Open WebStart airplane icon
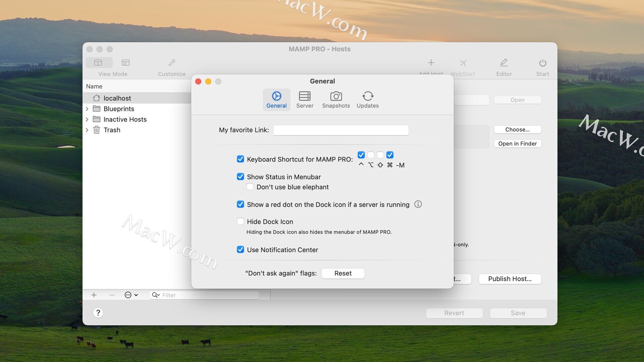 tap(463, 63)
